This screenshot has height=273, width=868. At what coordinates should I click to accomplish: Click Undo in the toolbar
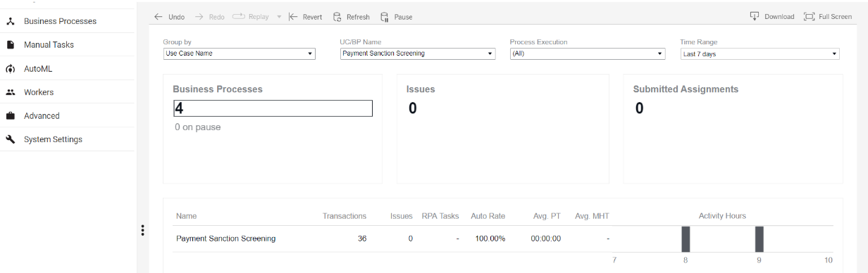pyautogui.click(x=169, y=17)
